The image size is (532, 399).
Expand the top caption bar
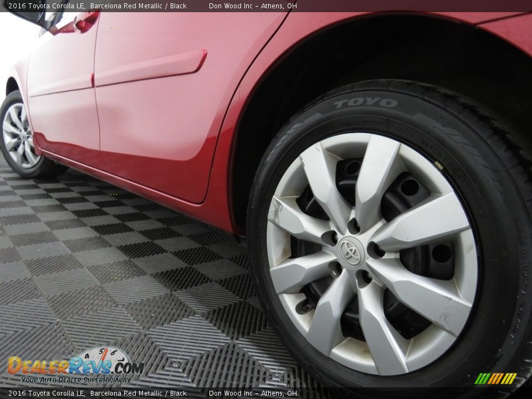coord(266,6)
